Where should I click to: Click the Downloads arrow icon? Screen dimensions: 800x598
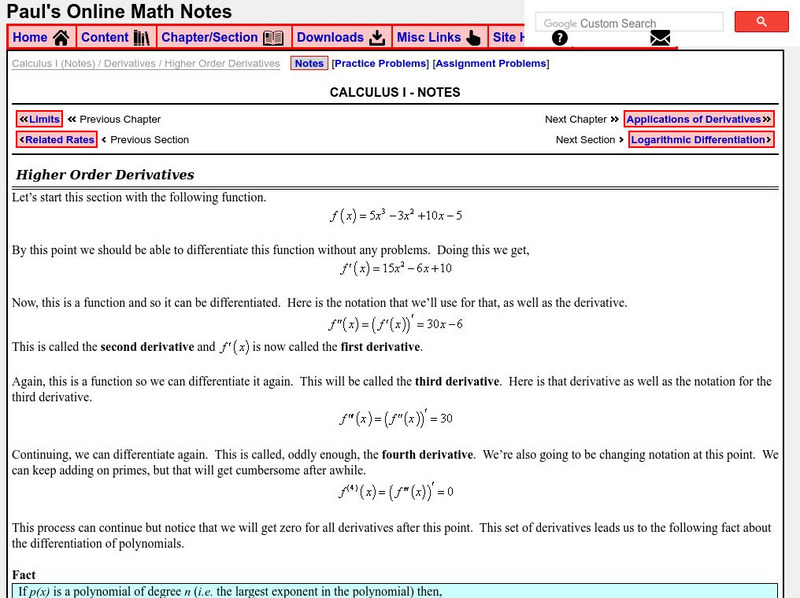click(x=377, y=38)
